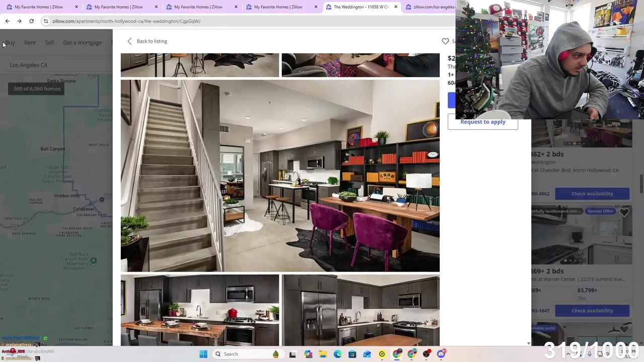Favorite the available units listing heart
Viewport: 644px width, 362px height.
pos(624,329)
